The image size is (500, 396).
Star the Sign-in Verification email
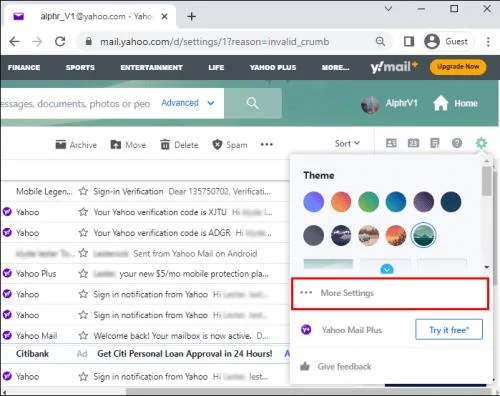pos(83,191)
